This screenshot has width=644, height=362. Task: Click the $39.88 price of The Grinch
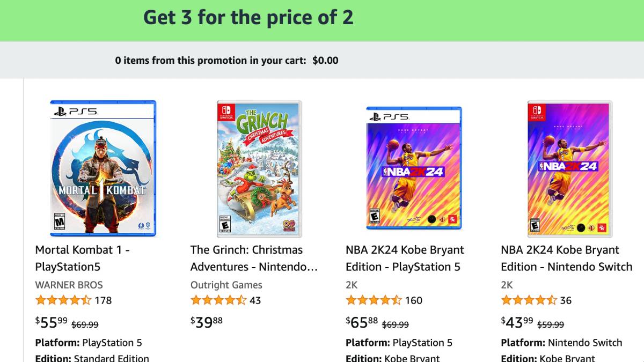pyautogui.click(x=207, y=322)
